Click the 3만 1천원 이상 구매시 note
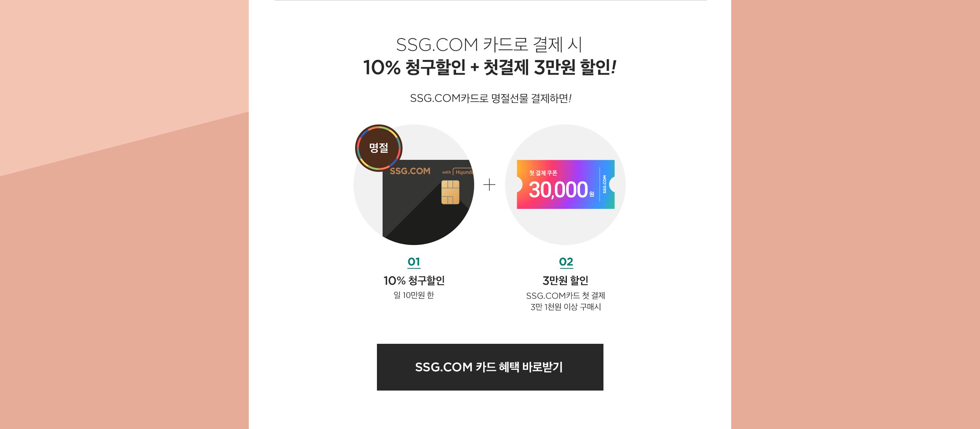980x429 pixels. tap(566, 307)
